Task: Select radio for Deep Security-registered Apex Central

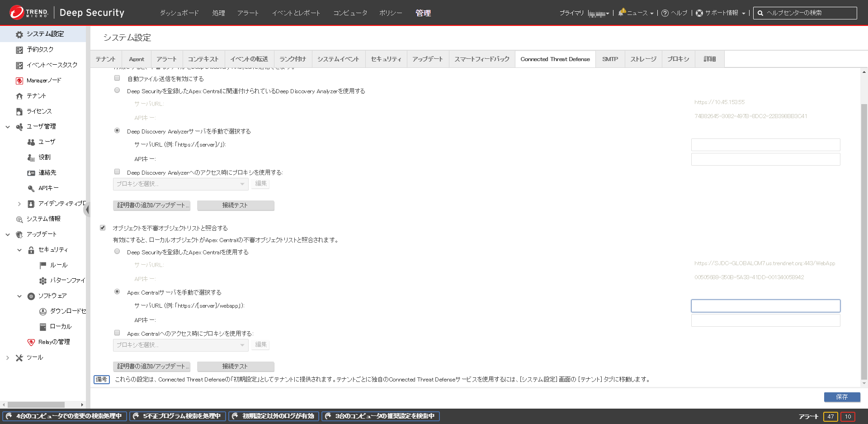Action: click(117, 252)
